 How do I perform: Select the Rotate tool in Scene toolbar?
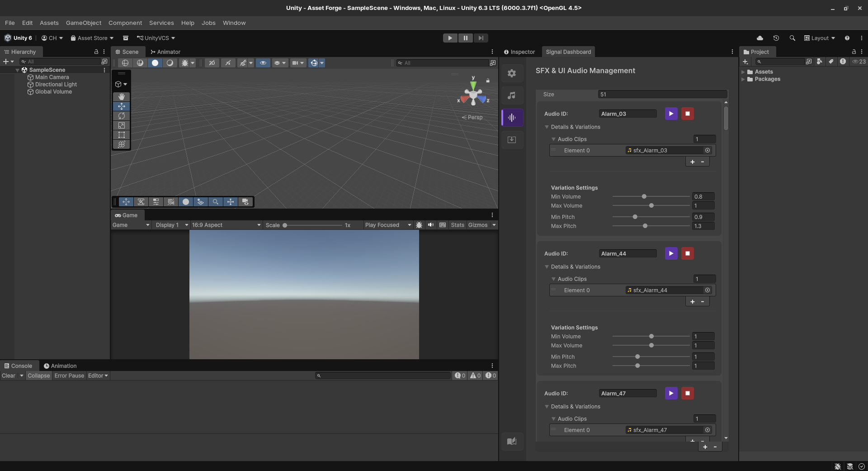point(122,116)
